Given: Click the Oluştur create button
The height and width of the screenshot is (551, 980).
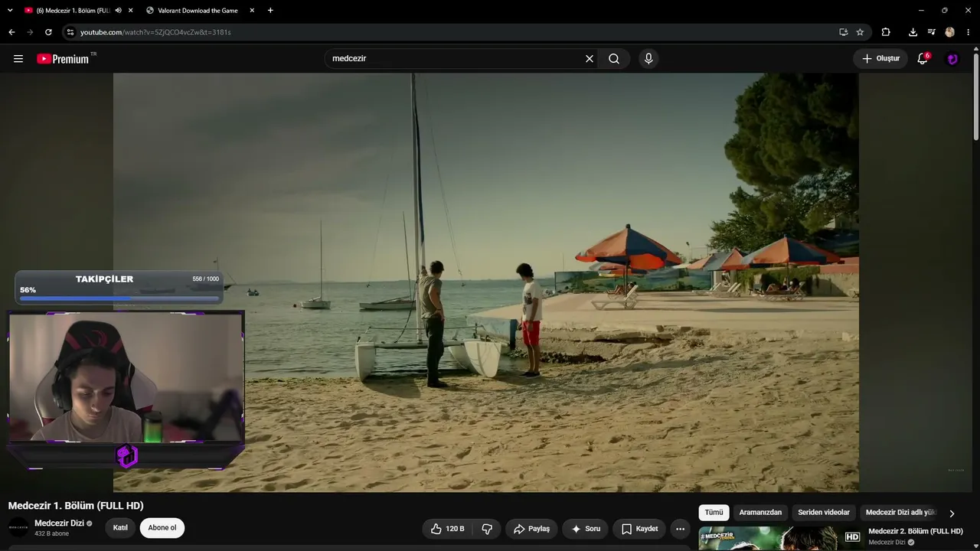Looking at the screenshot, I should pos(880,59).
